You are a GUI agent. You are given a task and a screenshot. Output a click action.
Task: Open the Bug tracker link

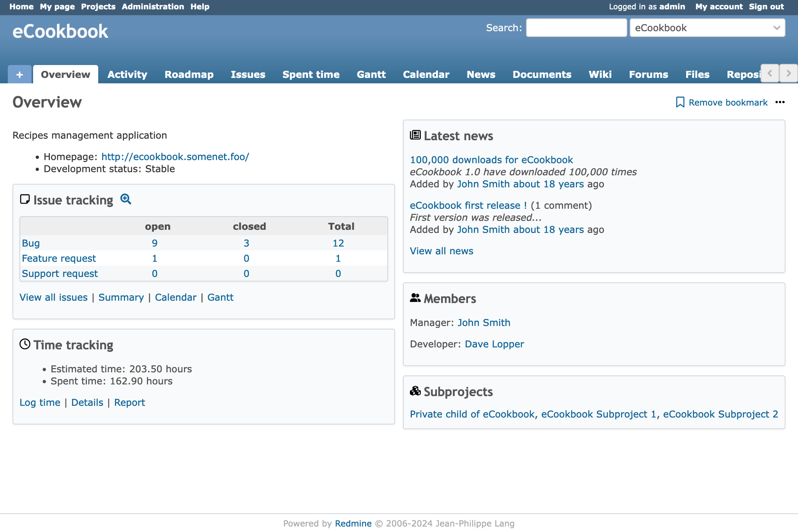pyautogui.click(x=31, y=243)
